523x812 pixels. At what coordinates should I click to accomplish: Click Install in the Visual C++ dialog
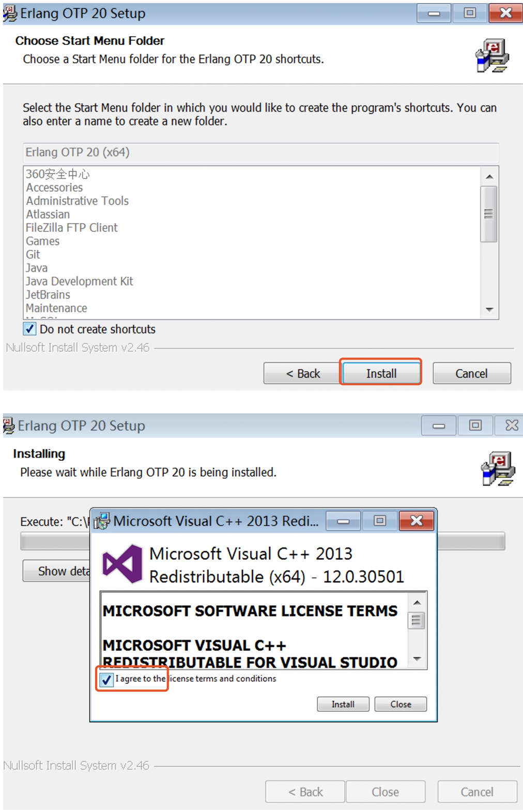(343, 704)
